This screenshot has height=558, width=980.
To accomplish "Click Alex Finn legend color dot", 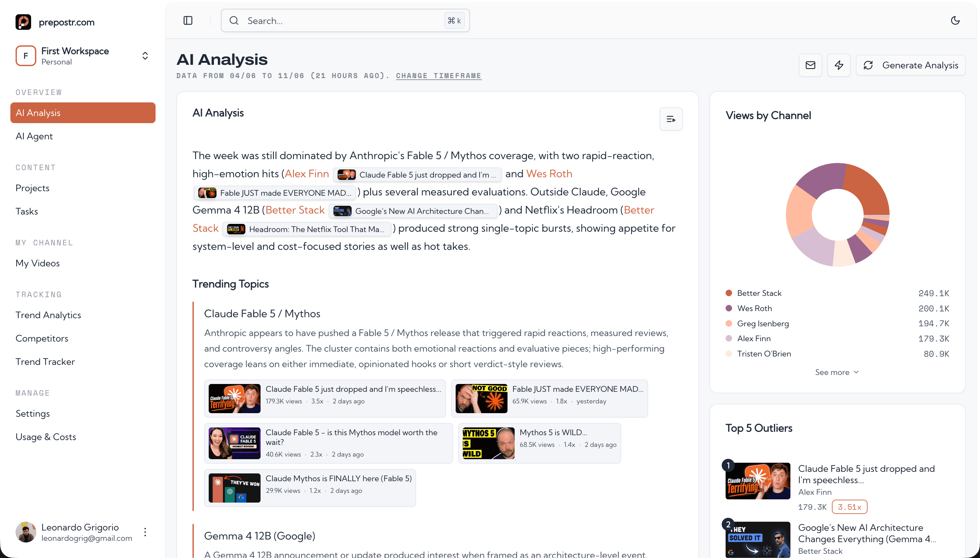I will [729, 338].
